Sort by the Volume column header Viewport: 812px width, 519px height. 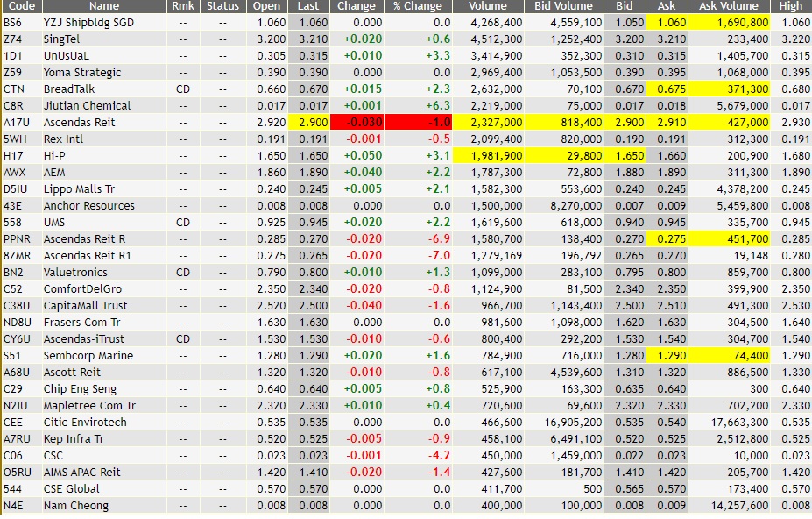pos(488,6)
